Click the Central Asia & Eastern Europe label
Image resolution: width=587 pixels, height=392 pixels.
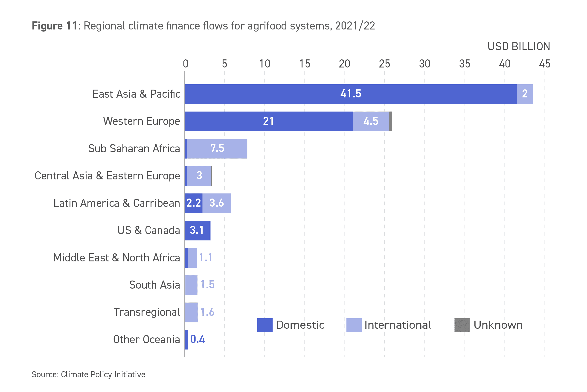click(x=107, y=176)
